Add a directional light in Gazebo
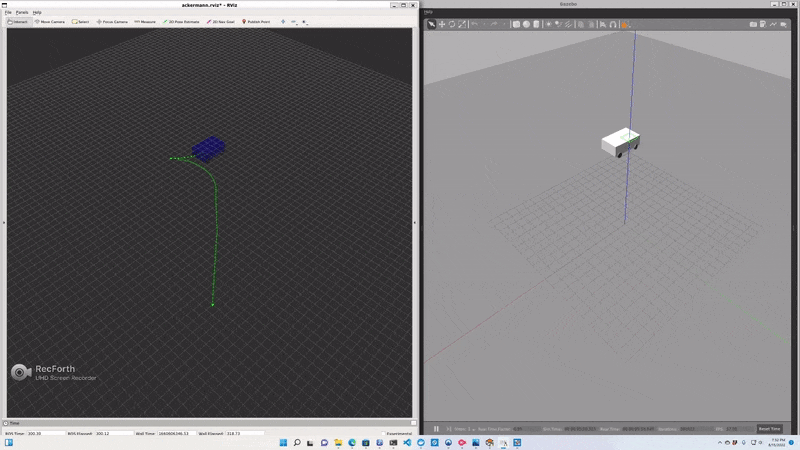 coord(568,24)
